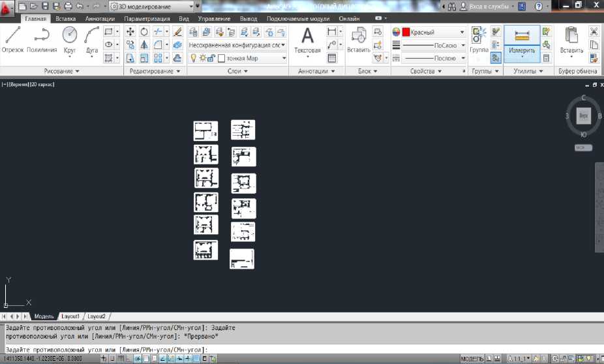Screen dimensions: 604x364
Task: Toggle the МОДЕЛЬ model space button
Action: pyautogui.click(x=472, y=359)
